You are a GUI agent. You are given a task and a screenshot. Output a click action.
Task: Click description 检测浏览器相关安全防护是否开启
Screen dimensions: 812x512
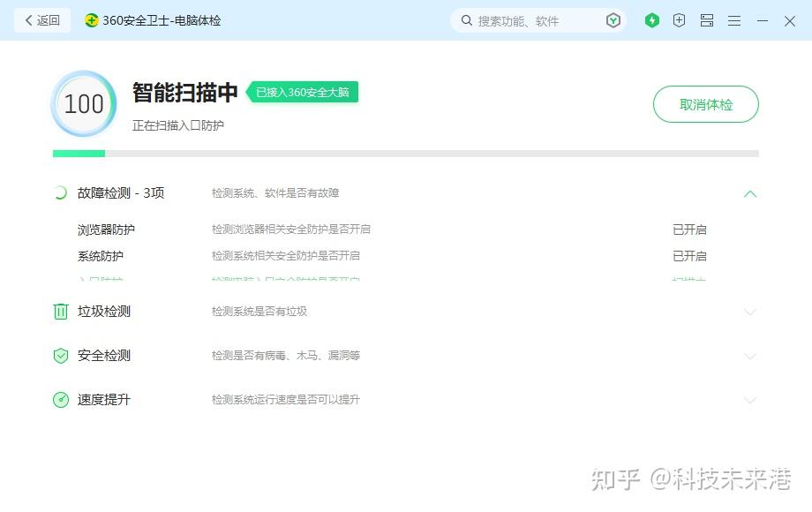click(x=291, y=230)
